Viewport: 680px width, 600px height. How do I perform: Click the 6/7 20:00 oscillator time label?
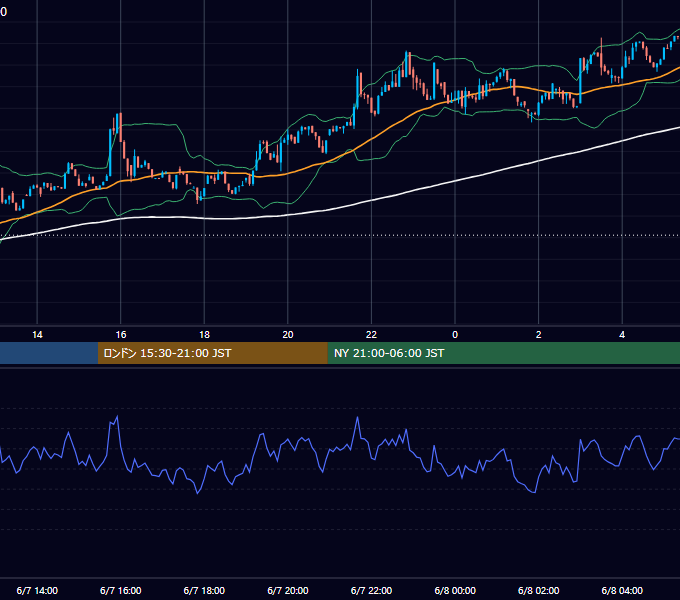point(288,590)
